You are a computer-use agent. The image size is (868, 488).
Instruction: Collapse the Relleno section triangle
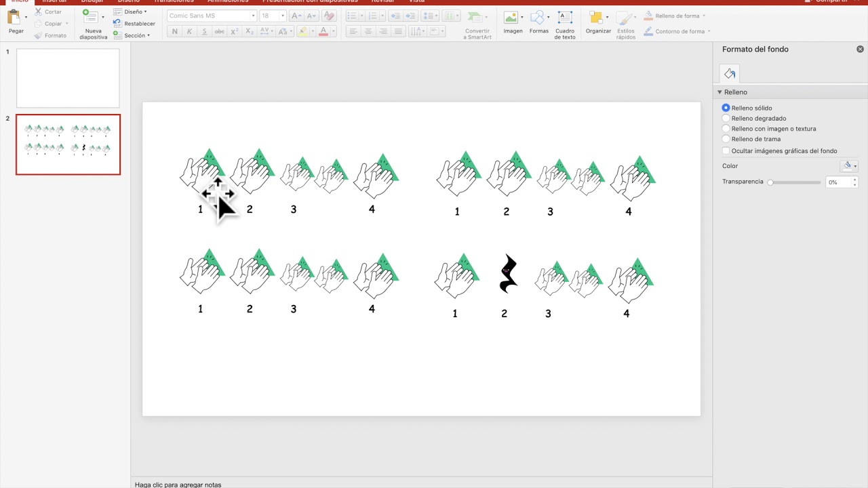point(719,91)
